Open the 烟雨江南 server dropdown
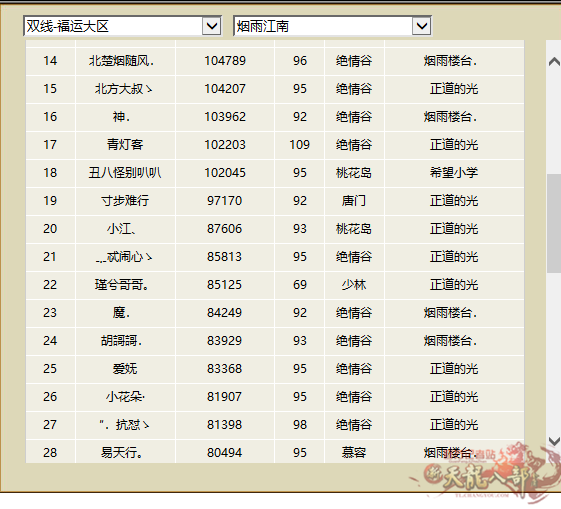561x509 pixels. point(332,26)
